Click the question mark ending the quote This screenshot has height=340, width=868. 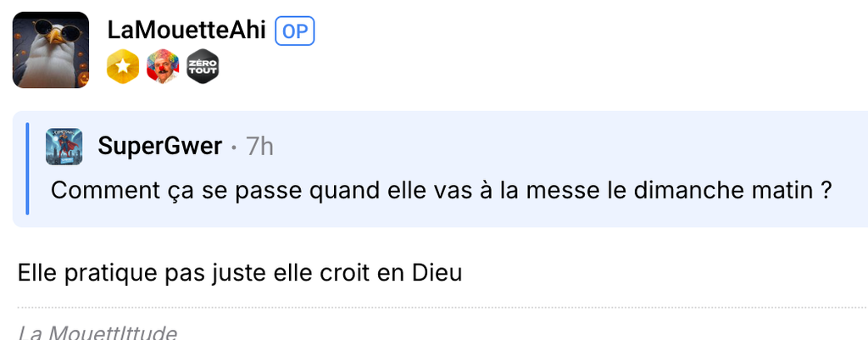[x=824, y=191]
